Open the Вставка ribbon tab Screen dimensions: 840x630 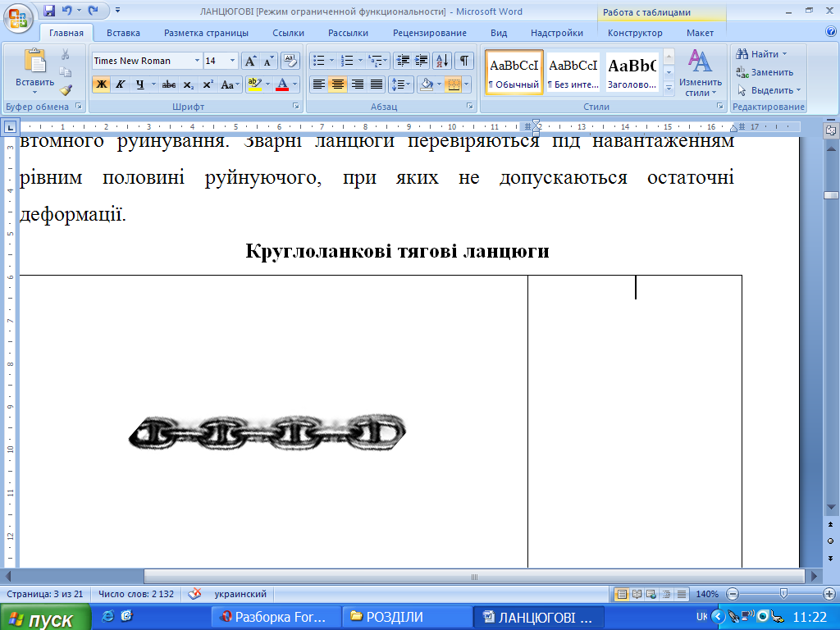(123, 33)
